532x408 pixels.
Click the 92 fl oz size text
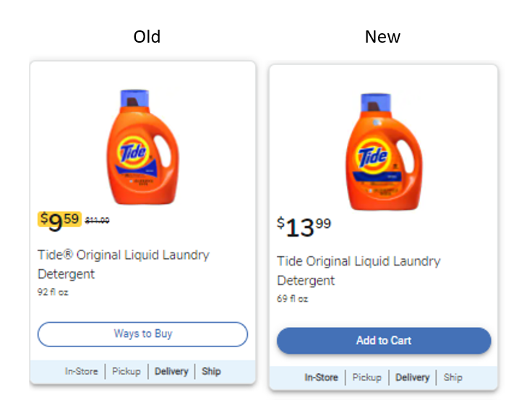53,292
